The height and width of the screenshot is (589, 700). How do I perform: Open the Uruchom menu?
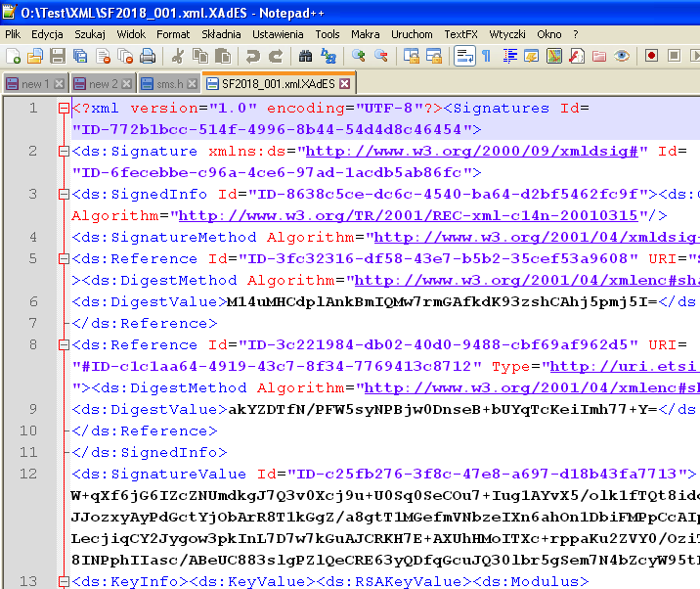[412, 34]
